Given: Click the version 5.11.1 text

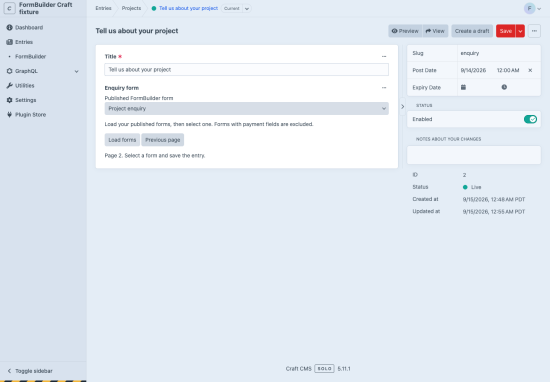Looking at the screenshot, I should tap(344, 369).
